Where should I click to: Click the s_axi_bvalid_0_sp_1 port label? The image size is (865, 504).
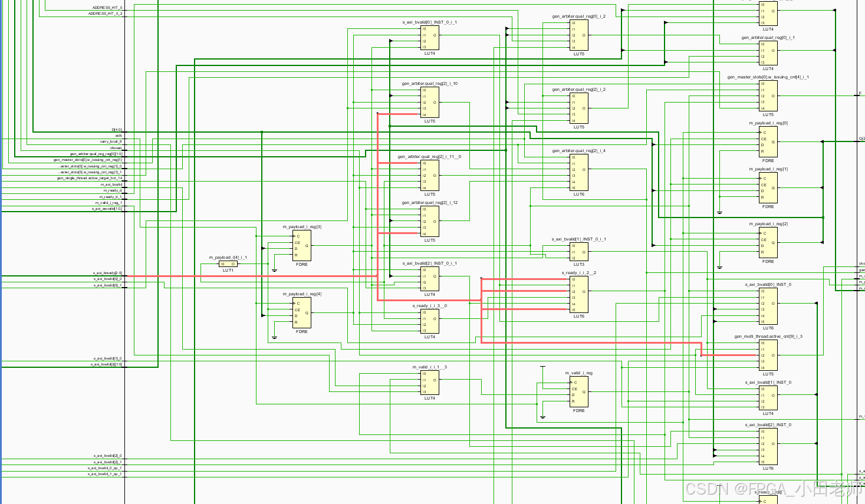click(x=105, y=468)
